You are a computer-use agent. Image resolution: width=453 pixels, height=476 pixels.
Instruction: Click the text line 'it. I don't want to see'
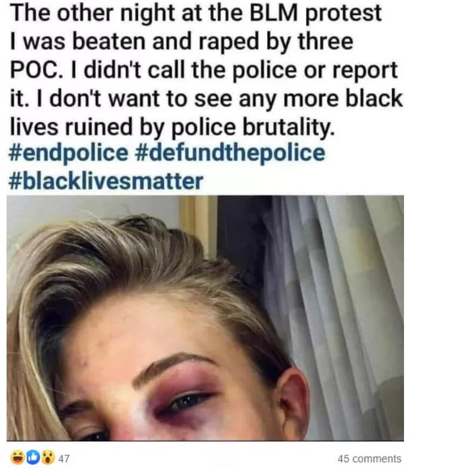(206, 98)
